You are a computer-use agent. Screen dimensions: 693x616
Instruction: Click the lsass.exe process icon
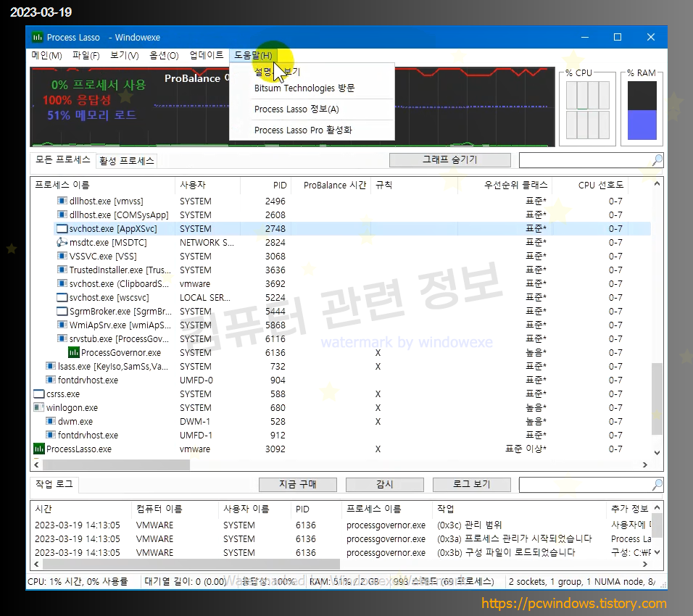pyautogui.click(x=51, y=366)
